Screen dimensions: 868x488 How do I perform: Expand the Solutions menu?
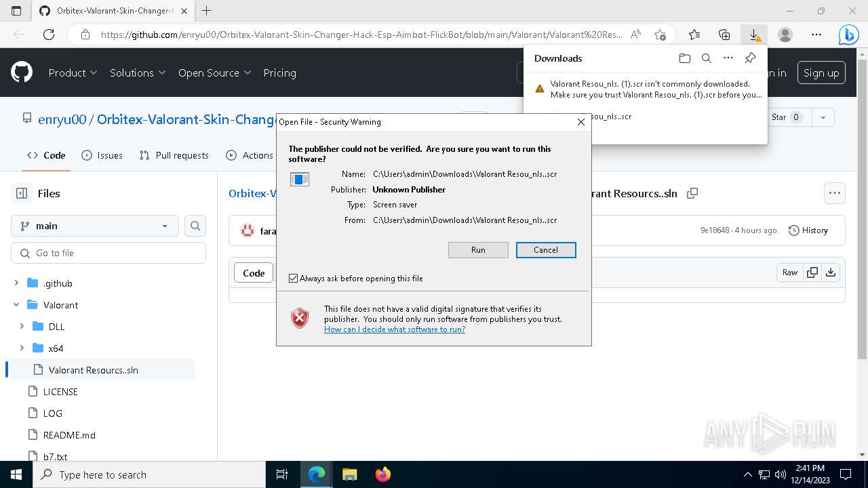pos(138,73)
